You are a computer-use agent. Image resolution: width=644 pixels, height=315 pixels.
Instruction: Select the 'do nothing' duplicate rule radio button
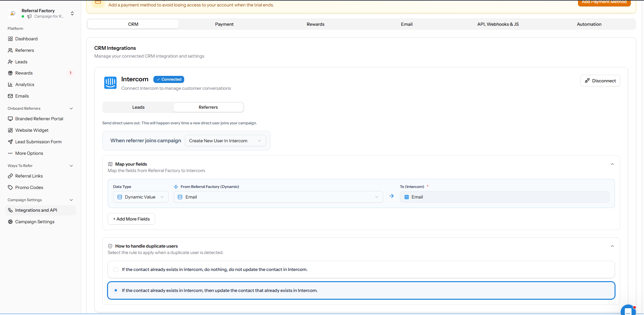click(116, 270)
